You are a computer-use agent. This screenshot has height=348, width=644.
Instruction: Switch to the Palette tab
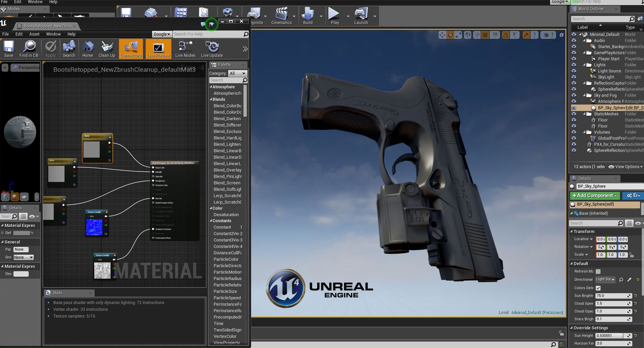click(228, 65)
